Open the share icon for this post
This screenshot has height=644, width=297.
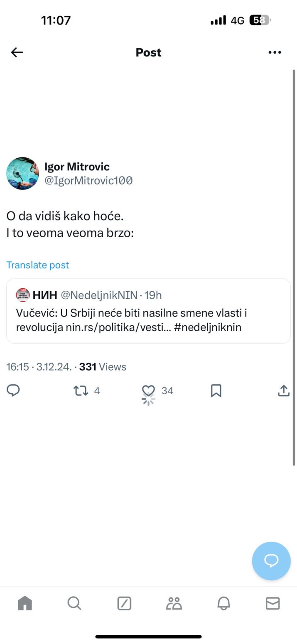pyautogui.click(x=283, y=391)
